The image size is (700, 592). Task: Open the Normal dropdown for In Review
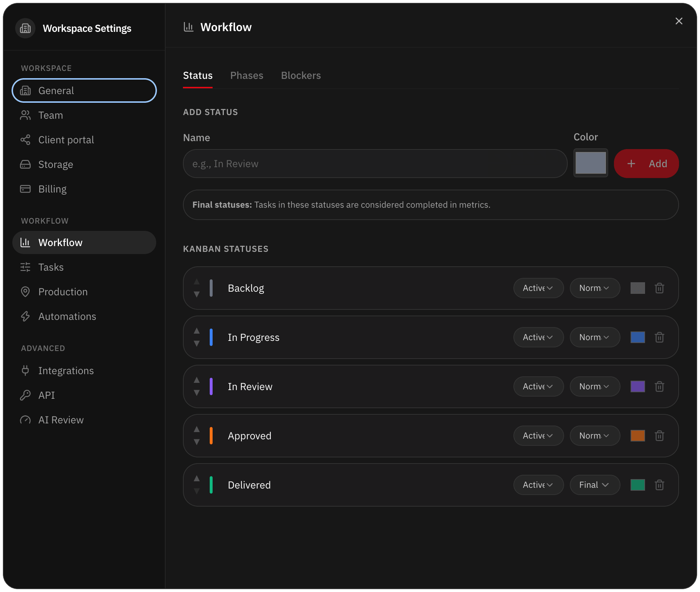pyautogui.click(x=595, y=386)
